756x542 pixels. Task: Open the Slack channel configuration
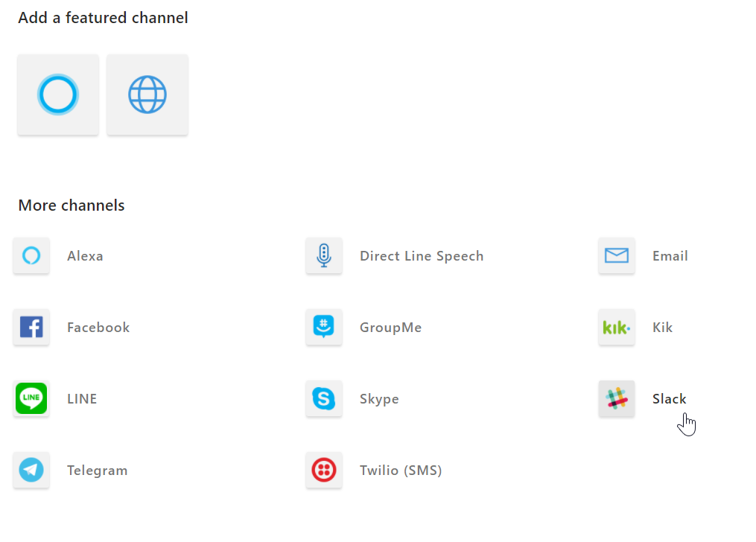tap(669, 398)
